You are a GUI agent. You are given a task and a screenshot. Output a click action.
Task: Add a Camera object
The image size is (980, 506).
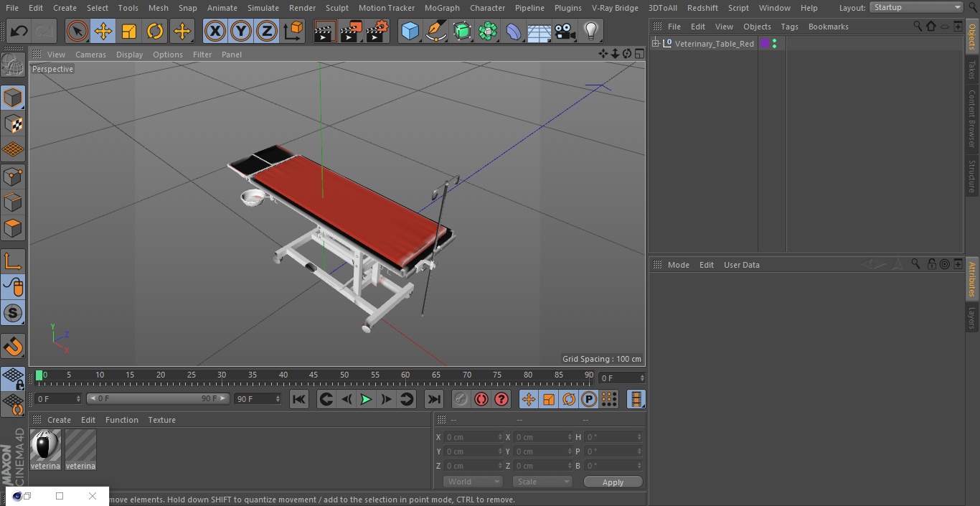565,32
